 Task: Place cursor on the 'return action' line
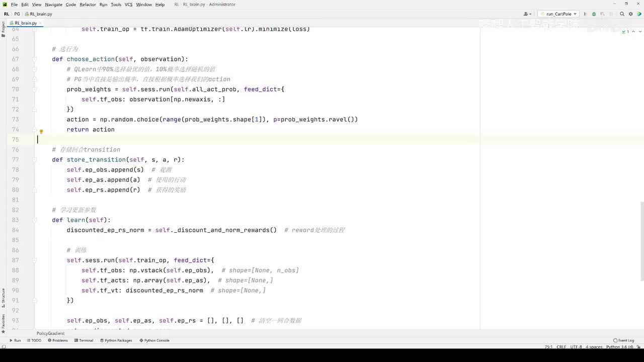(x=91, y=130)
